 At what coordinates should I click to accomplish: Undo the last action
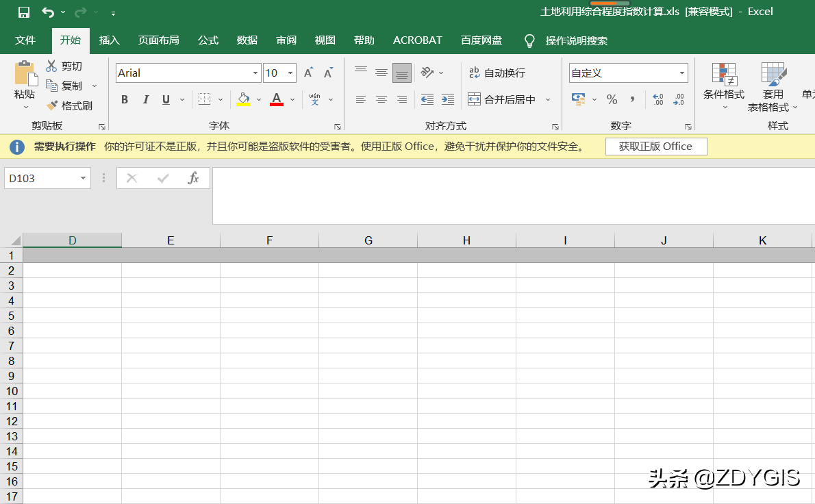click(48, 12)
